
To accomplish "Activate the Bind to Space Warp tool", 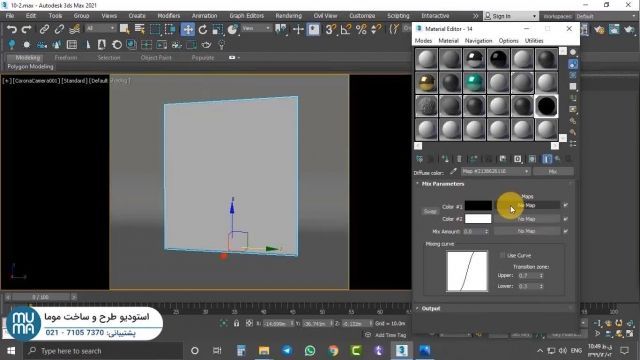I will point(74,29).
